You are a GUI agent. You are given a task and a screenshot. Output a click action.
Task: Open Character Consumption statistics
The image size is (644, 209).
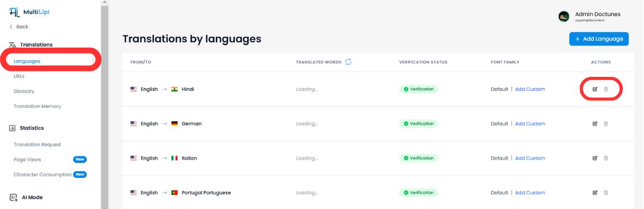tap(43, 174)
